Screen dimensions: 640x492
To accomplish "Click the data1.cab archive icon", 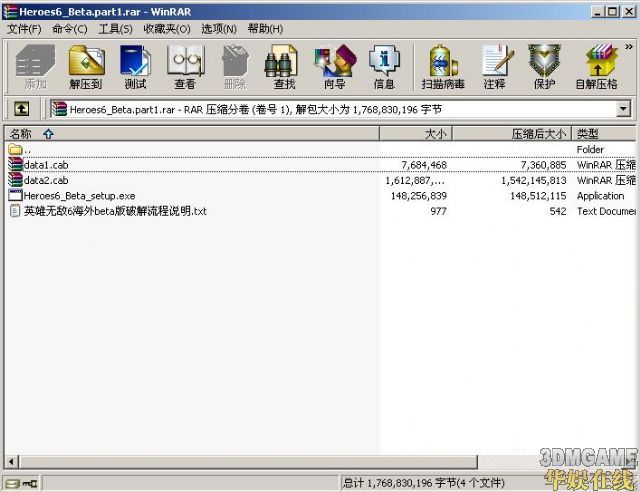I will pos(15,165).
